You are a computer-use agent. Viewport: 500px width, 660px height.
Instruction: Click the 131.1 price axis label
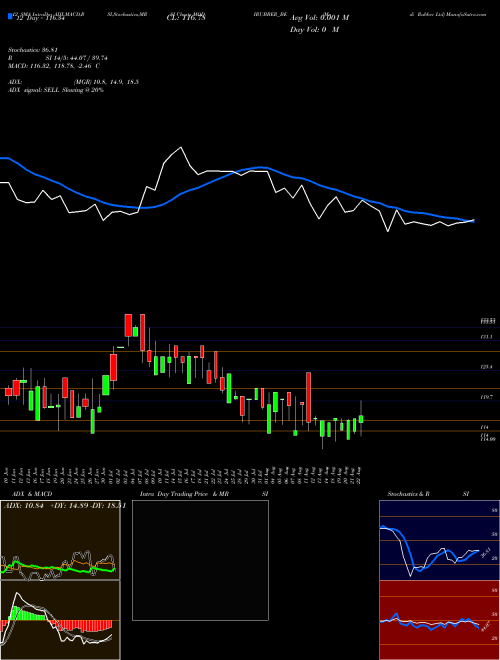tap(487, 337)
